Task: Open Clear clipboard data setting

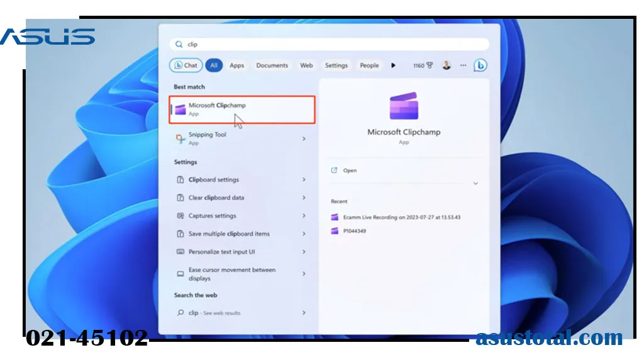Action: coord(242,198)
